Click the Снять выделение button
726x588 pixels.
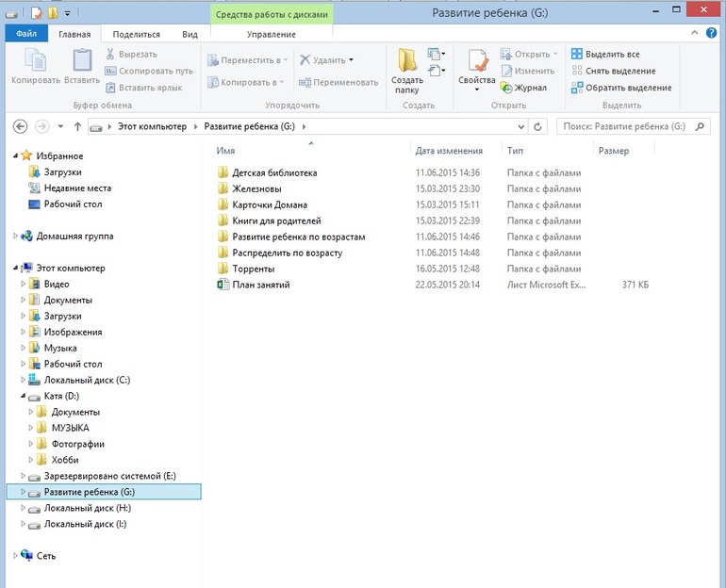point(614,71)
